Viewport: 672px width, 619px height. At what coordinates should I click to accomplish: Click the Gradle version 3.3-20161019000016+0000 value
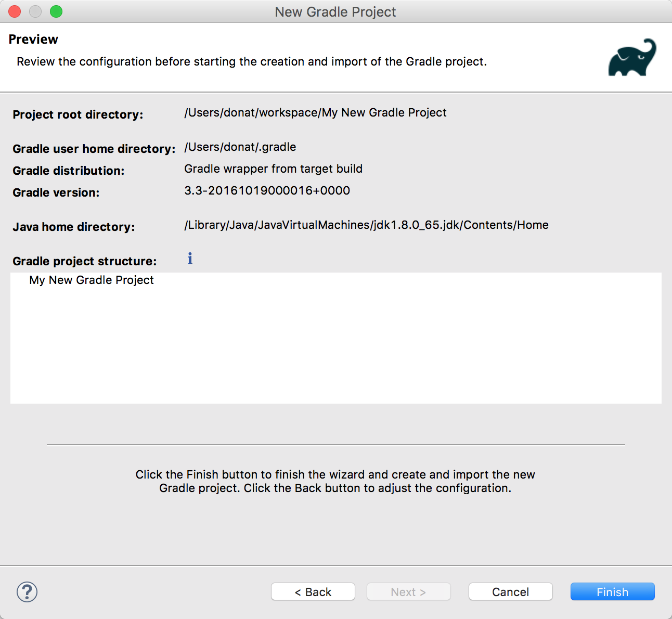(x=267, y=191)
